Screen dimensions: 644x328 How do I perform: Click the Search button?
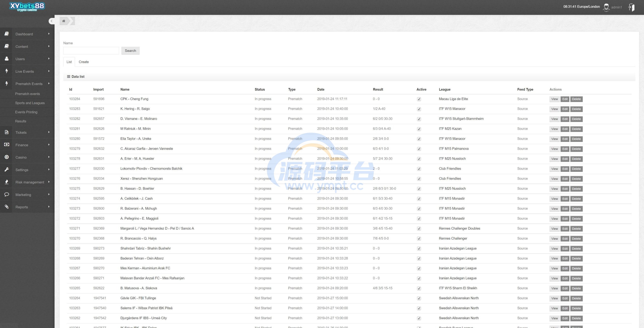click(130, 51)
